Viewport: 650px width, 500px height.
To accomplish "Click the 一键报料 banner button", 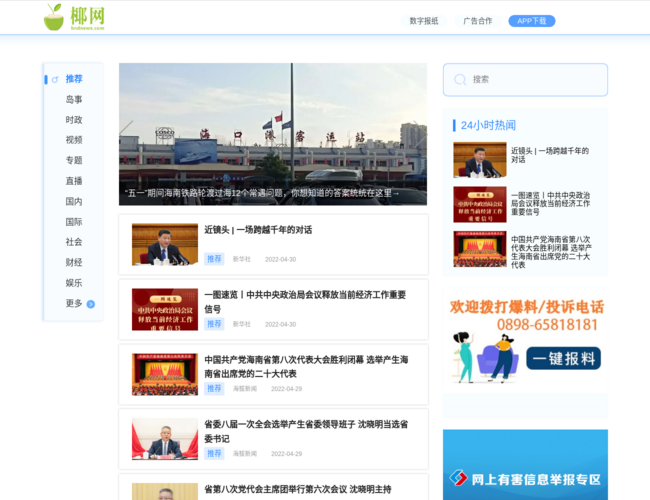I will pos(563,359).
